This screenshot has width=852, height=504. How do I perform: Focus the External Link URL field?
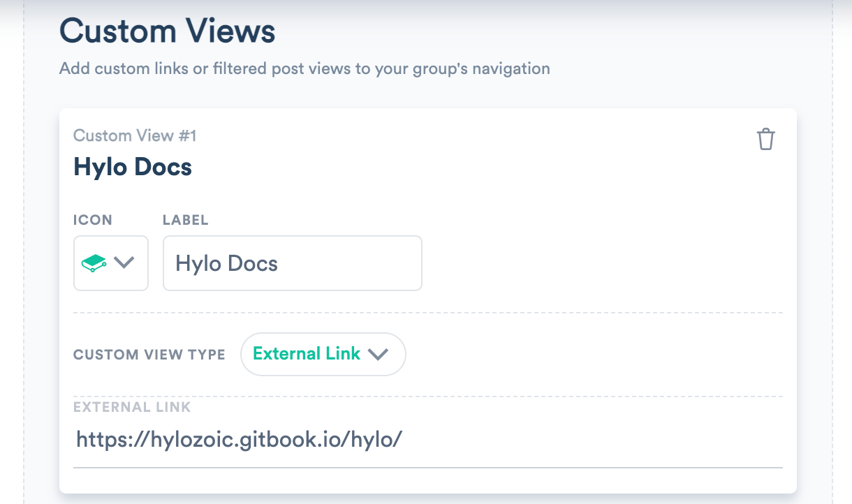tap(349, 439)
